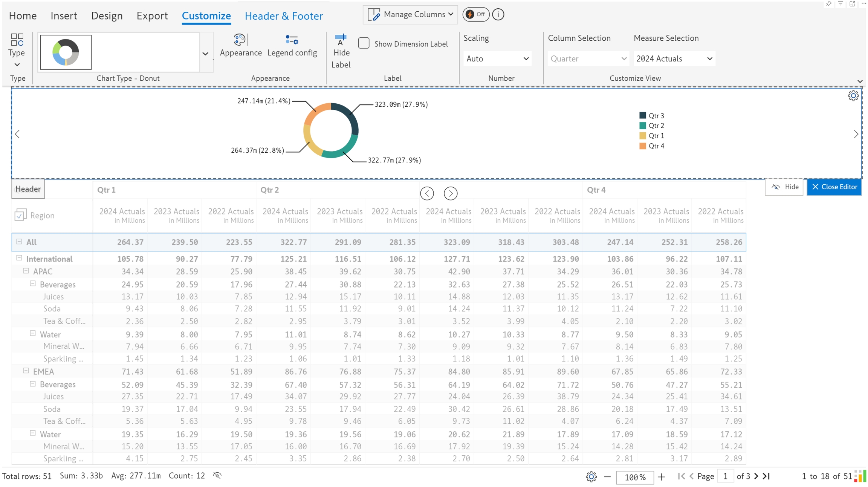This screenshot has height=487, width=868.
Task: Click the Hide button
Action: click(x=785, y=187)
